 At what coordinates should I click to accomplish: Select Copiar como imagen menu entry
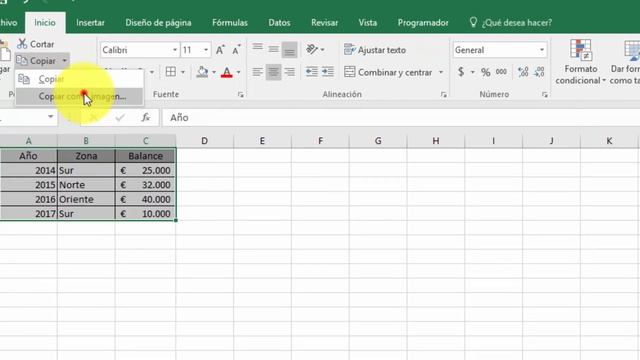coord(79,97)
